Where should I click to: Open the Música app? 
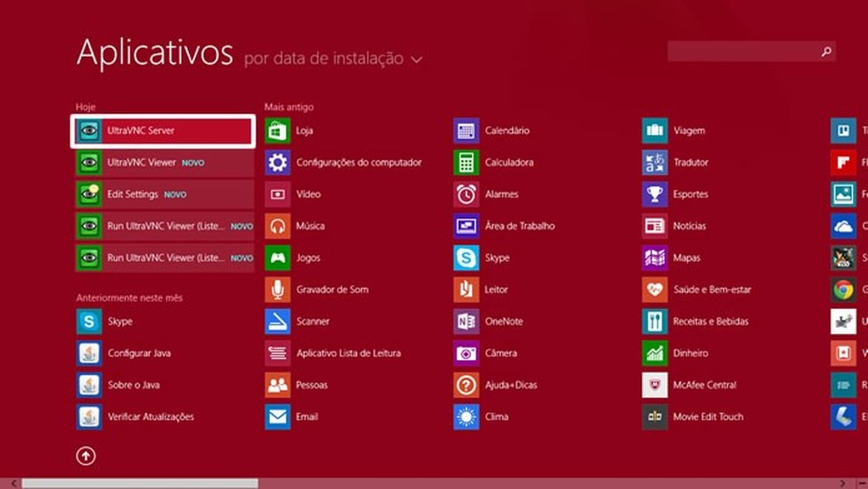[x=295, y=226]
